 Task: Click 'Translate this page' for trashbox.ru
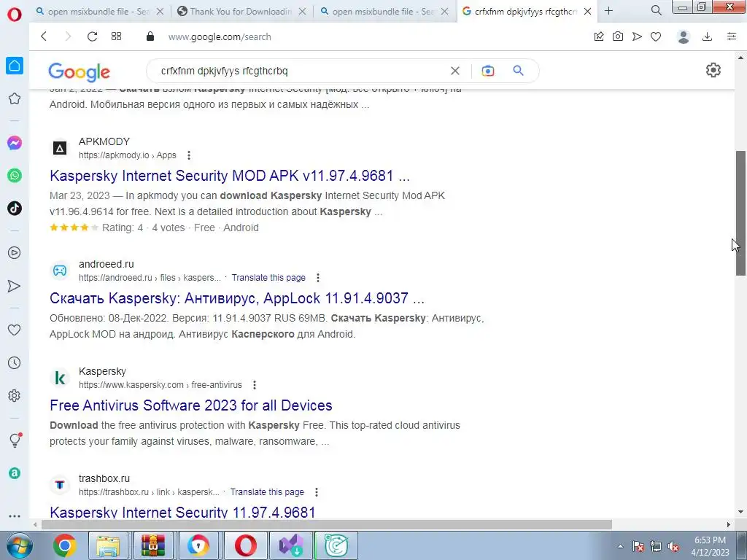tap(267, 492)
